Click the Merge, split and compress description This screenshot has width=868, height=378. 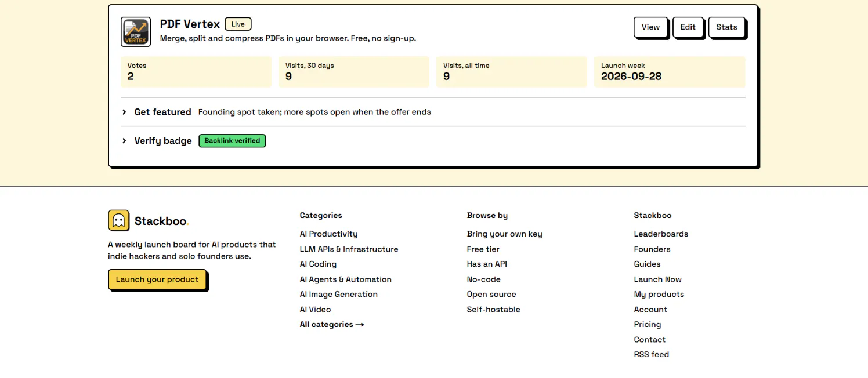[x=288, y=39]
